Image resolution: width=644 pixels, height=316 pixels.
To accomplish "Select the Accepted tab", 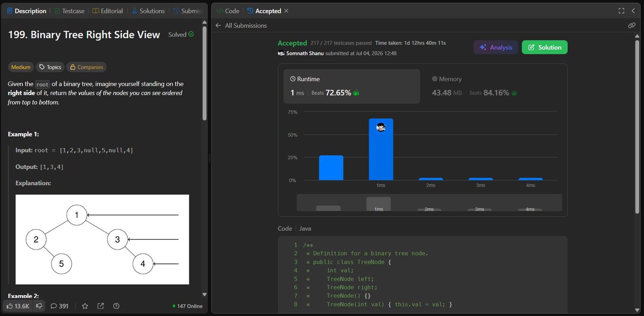I will (264, 11).
